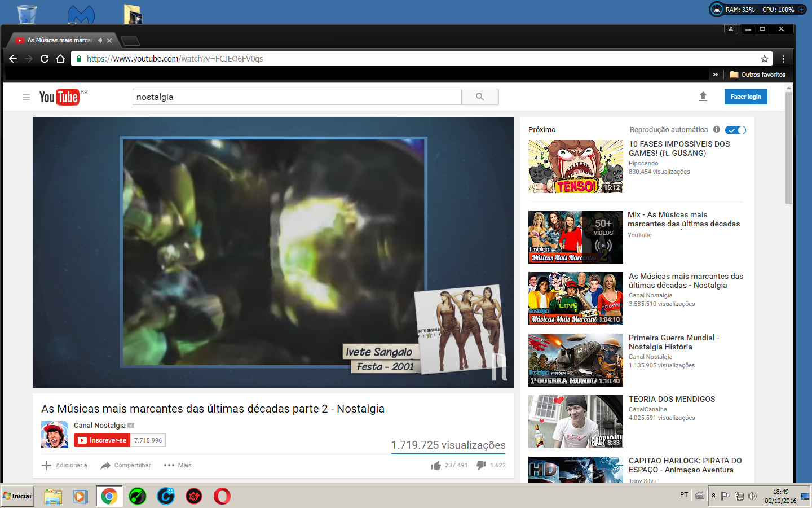Viewport: 812px width, 508px height.
Task: Go to the YouTube home logo
Action: point(59,97)
